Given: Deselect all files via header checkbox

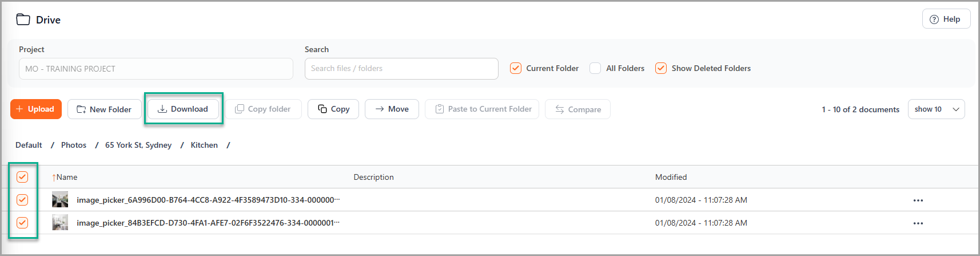Looking at the screenshot, I should click(22, 177).
